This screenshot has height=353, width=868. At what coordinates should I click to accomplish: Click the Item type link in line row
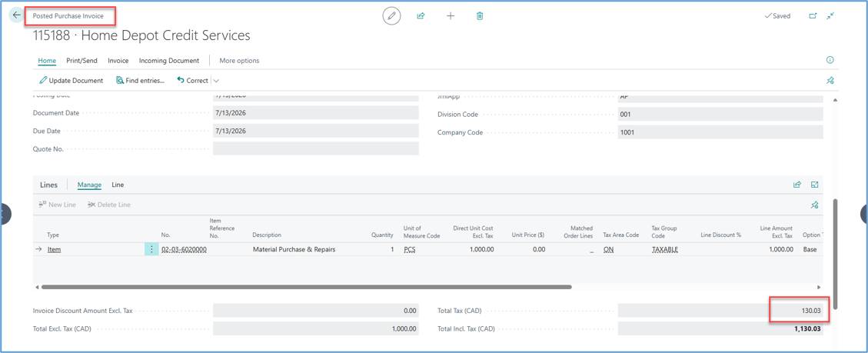click(x=55, y=249)
